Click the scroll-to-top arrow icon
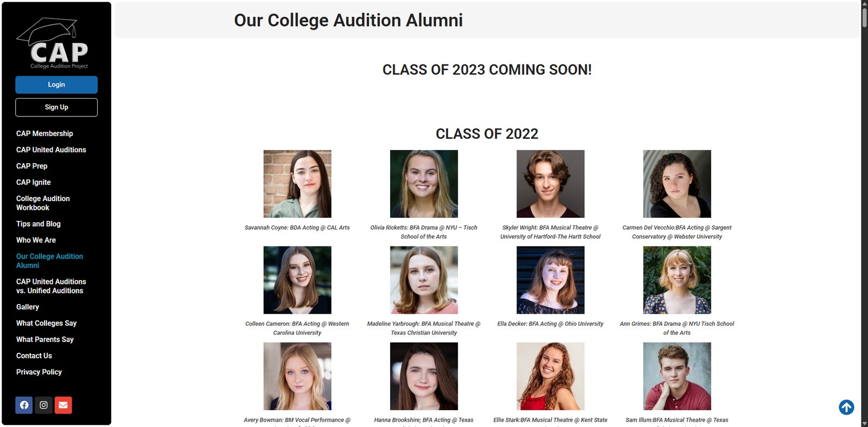The image size is (868, 427). [x=846, y=407]
